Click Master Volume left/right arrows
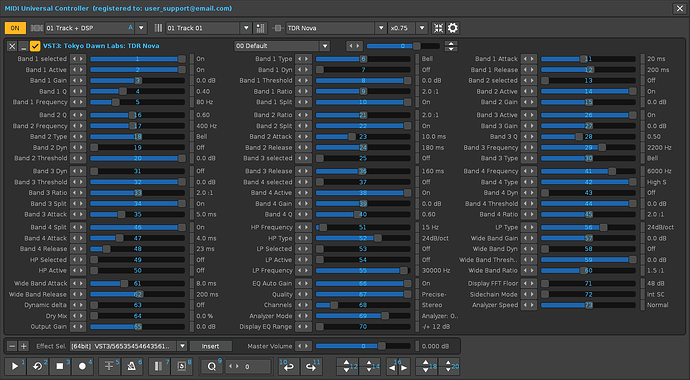The height and width of the screenshot is (380, 690). [x=304, y=346]
